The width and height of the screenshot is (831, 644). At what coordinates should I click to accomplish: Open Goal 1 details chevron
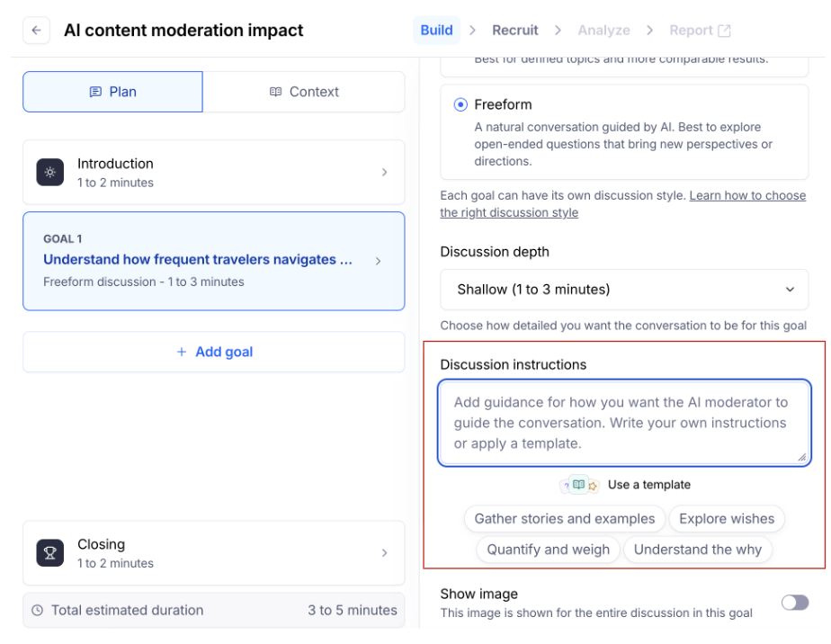378,261
